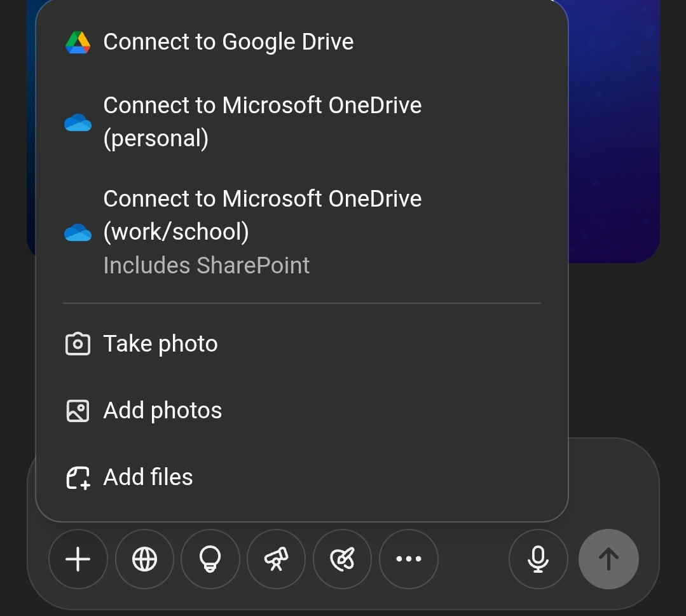Activate the telescope deep research button
686x616 pixels.
point(277,559)
